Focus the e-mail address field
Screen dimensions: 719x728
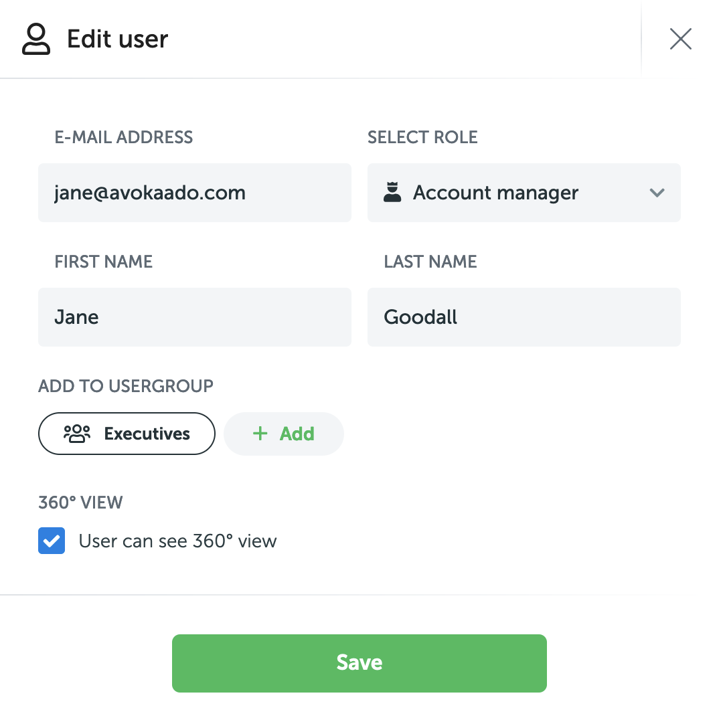point(194,193)
